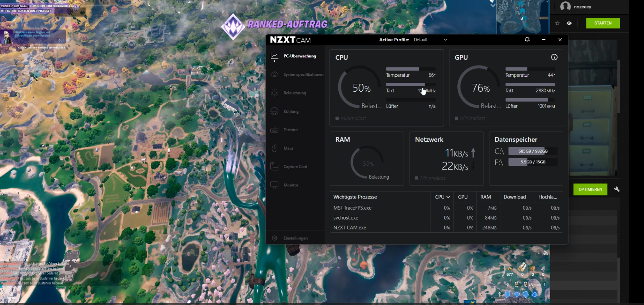Switch to Kühlung menu label
Screen dimensions: 644x305
coord(291,111)
